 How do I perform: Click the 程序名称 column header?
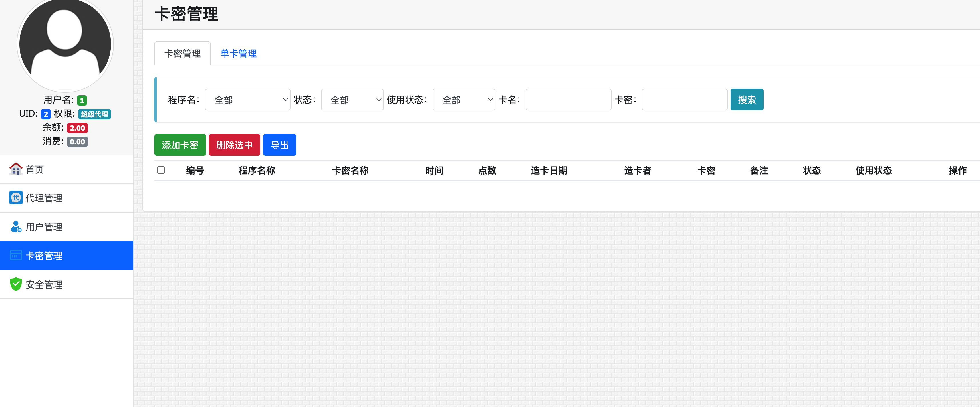pyautogui.click(x=257, y=171)
